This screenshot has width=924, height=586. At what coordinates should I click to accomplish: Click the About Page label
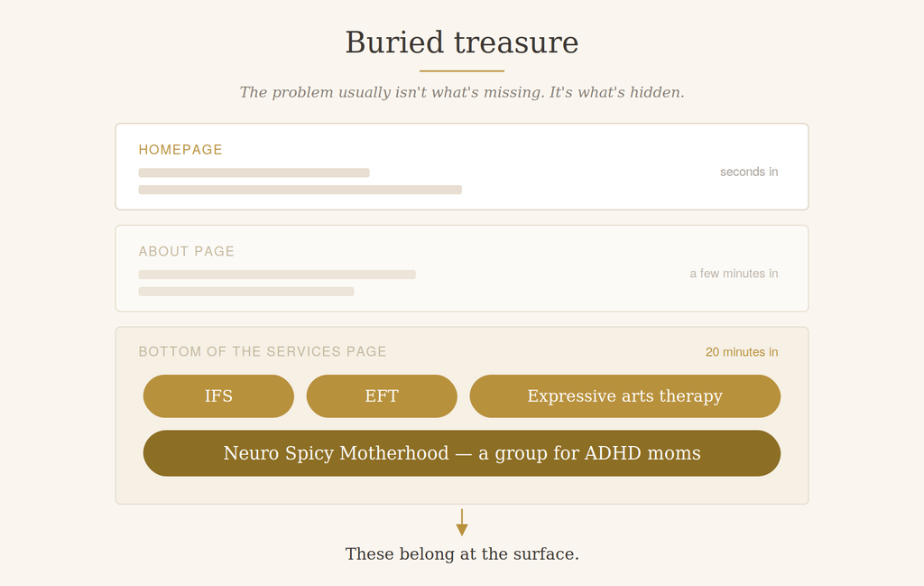click(186, 252)
